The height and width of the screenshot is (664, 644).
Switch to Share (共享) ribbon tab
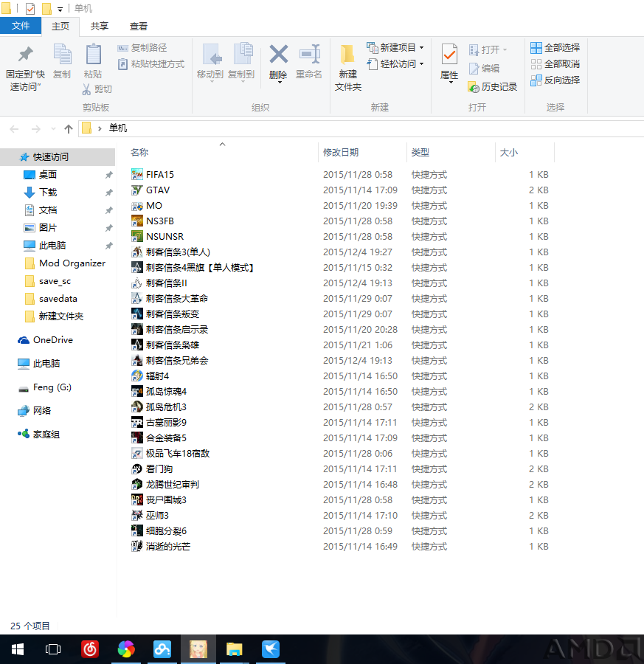[100, 26]
